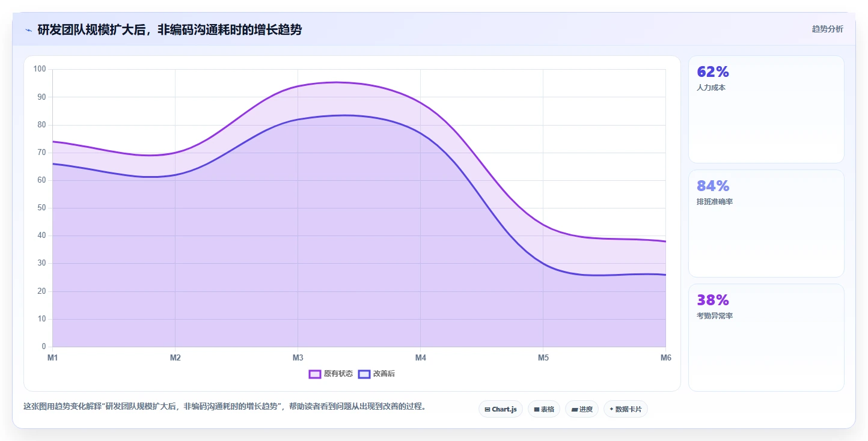Toggle the 改善后 legend item

pos(377,374)
